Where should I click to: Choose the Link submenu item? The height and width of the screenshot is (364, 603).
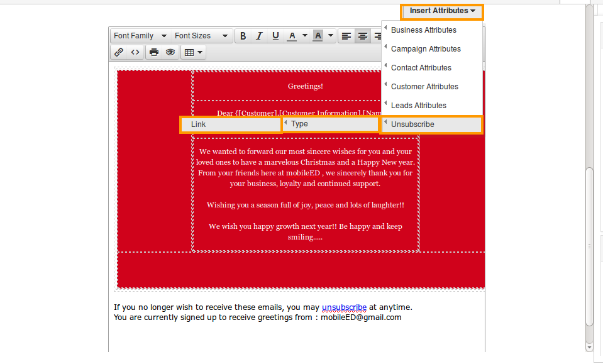231,124
